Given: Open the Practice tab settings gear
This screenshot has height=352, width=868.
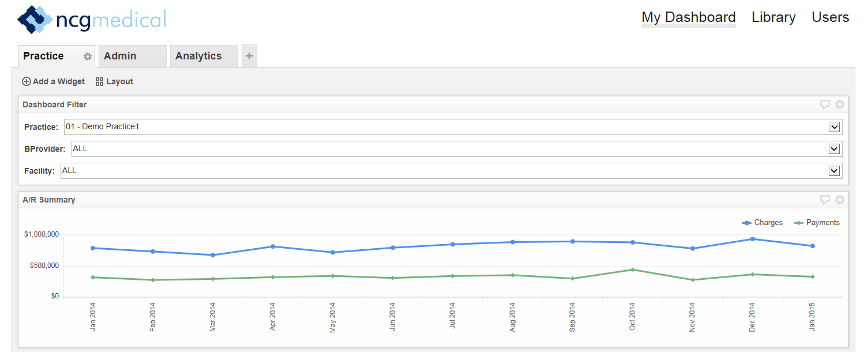Looking at the screenshot, I should pyautogui.click(x=88, y=57).
